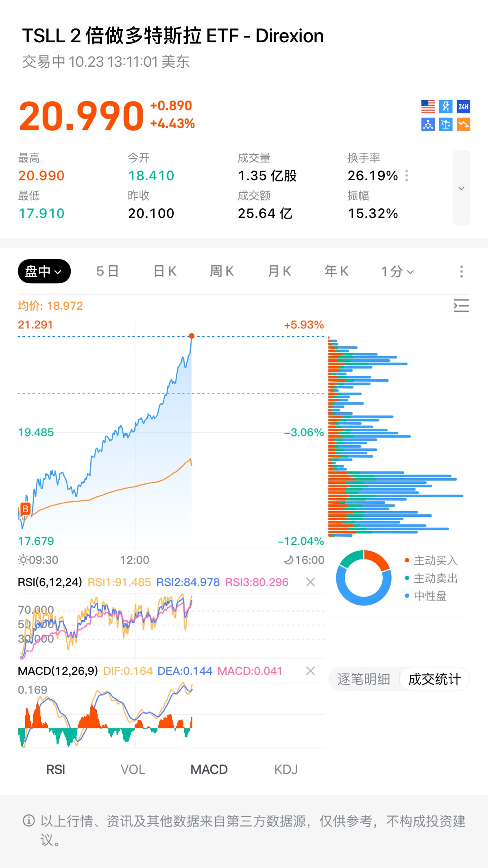
Task: Close the MACD indicator panel
Action: pos(310,671)
